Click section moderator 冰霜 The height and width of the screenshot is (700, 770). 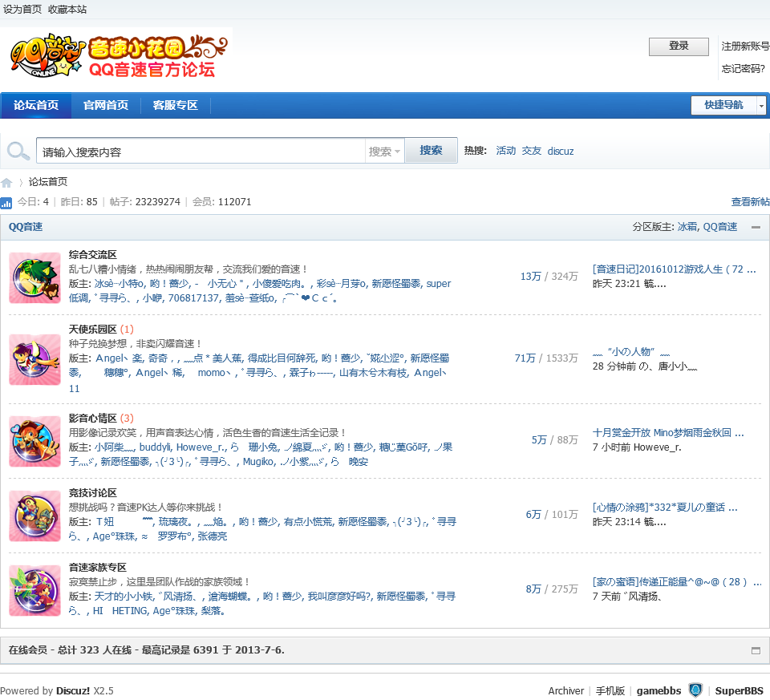click(687, 227)
